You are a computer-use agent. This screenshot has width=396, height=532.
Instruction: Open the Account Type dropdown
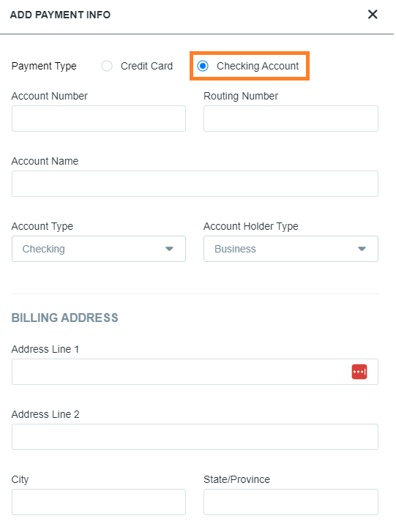99,250
